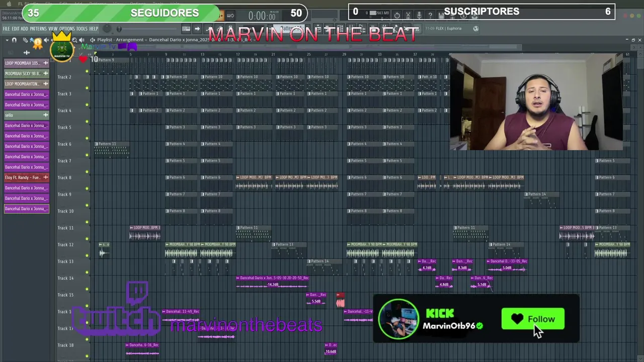
Task: Click bar 29 on the timeline ruler
Action: [x=344, y=54]
